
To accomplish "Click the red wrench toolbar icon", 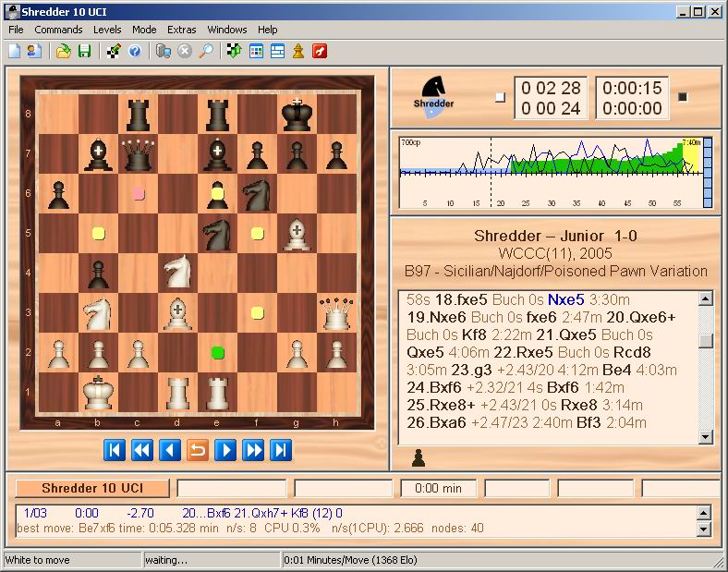I will coord(320,51).
